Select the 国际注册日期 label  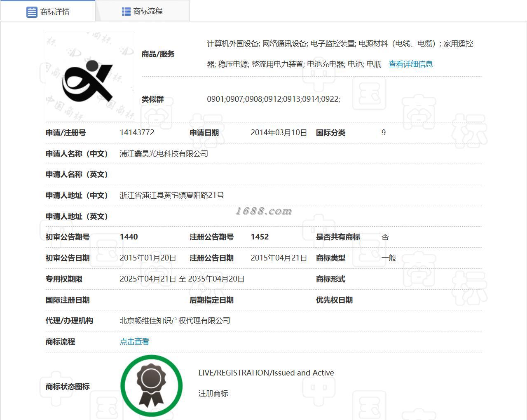tap(68, 300)
